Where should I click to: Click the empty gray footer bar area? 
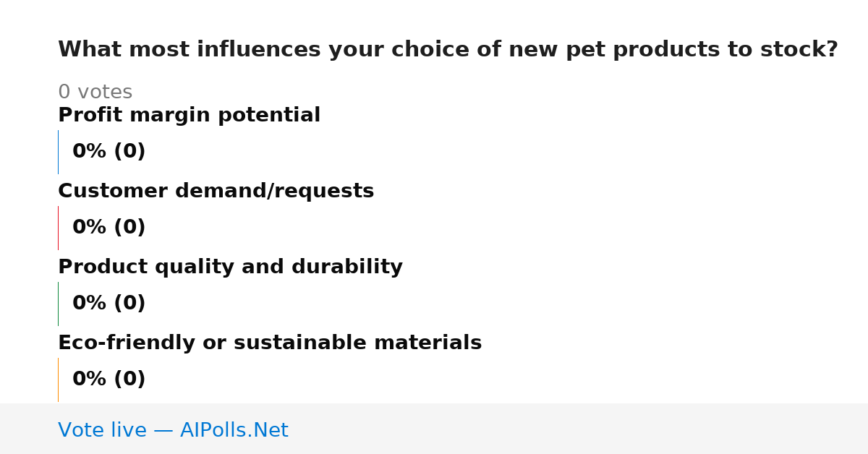coord(579,429)
